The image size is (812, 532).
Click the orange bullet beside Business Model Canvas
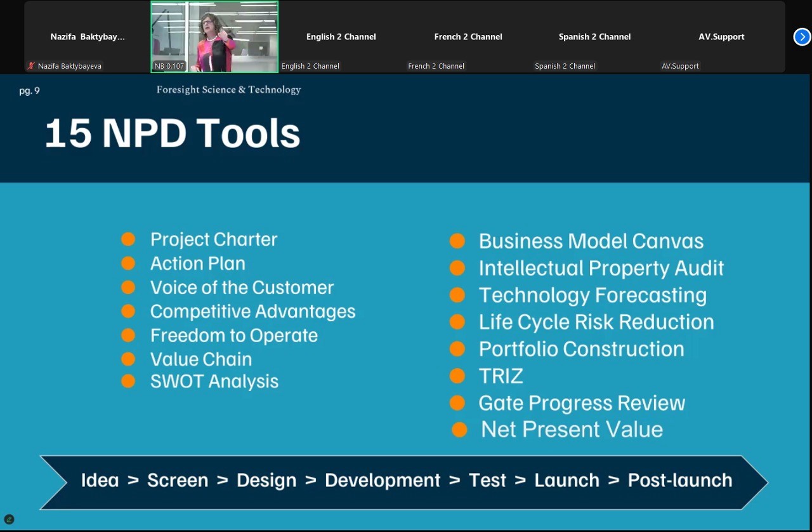[x=457, y=241]
